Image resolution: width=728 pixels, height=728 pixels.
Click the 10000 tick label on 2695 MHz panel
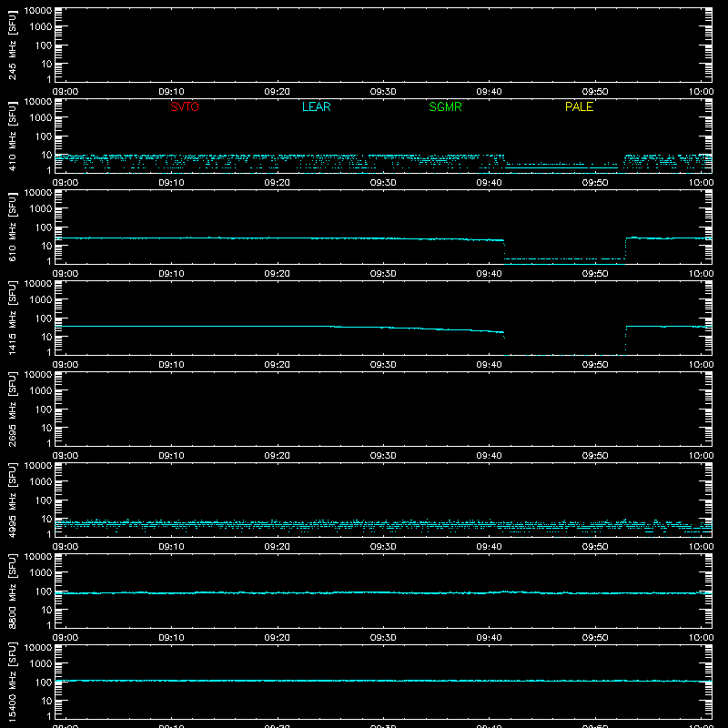pos(38,375)
